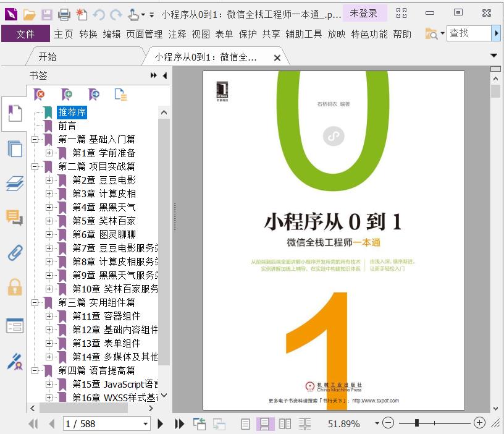Switch to continuous facing view
Viewport: 504px width, 434px height.
coord(304,423)
